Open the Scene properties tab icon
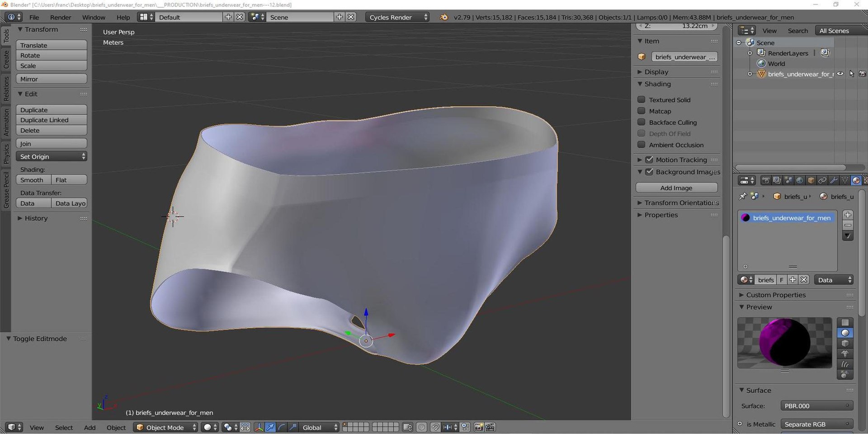This screenshot has height=434, width=868. [x=788, y=180]
